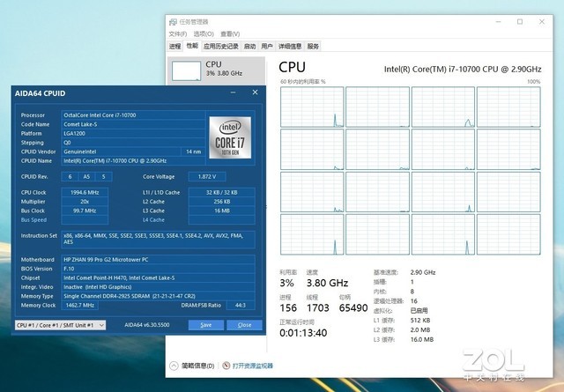564x392 pixels.
Task: Switch to the 启动 tab
Action: 249,46
